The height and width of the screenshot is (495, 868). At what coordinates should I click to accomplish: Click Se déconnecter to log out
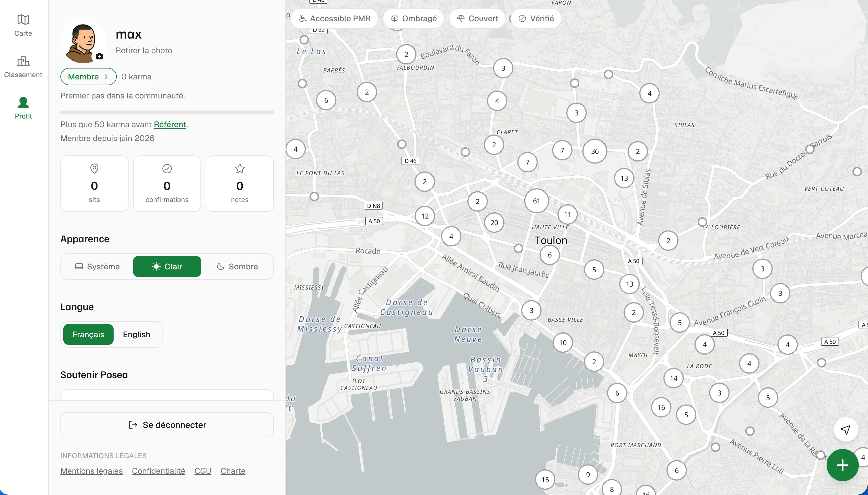click(167, 425)
